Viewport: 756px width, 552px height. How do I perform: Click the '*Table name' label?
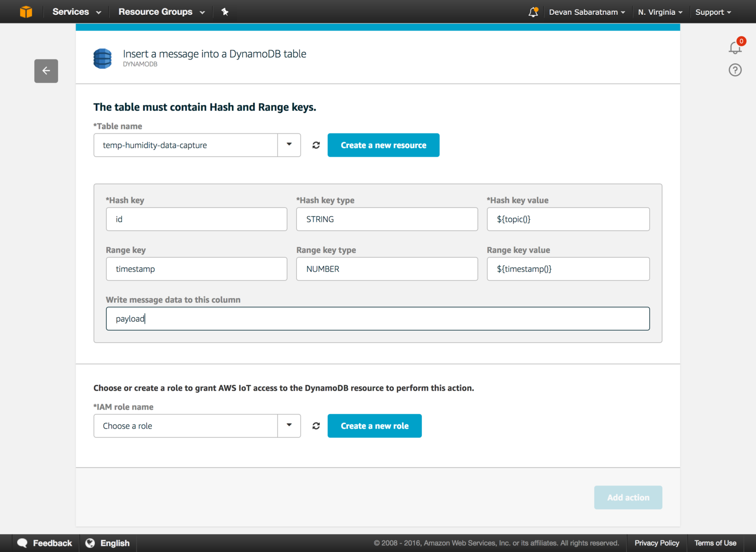pos(118,126)
